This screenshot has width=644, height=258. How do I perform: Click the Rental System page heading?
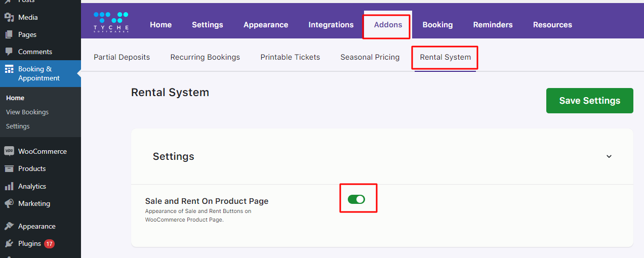tap(170, 93)
